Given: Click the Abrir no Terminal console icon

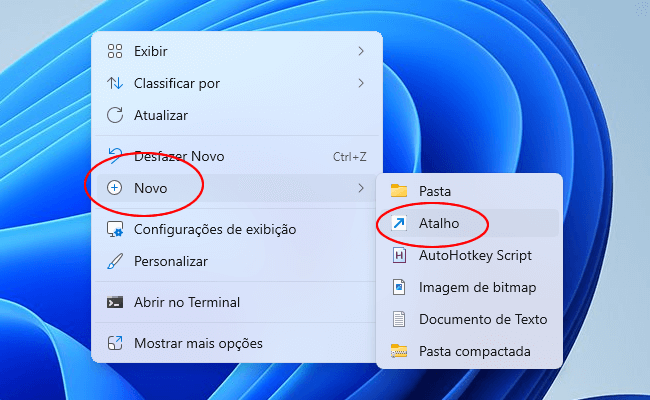Looking at the screenshot, I should 115,302.
